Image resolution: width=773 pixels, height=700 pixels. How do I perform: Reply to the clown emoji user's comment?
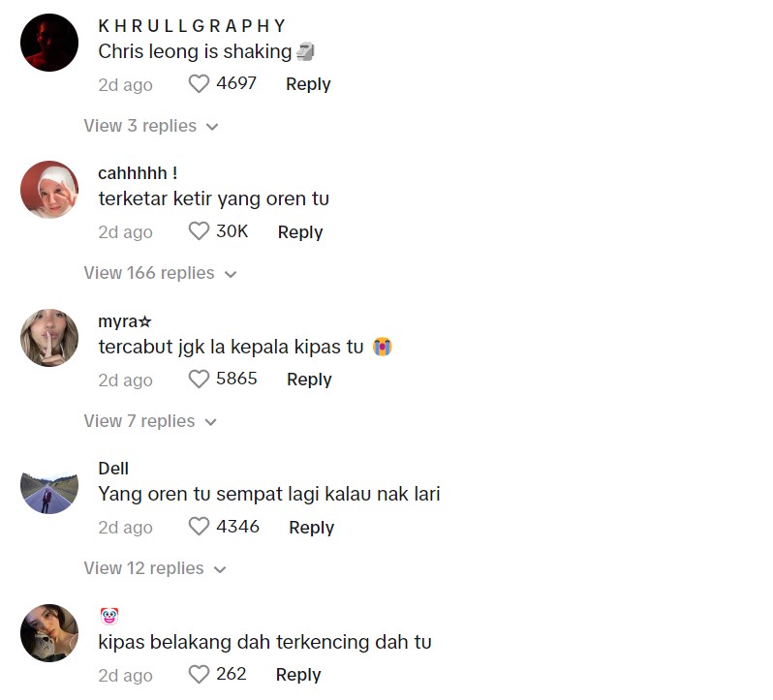point(298,675)
